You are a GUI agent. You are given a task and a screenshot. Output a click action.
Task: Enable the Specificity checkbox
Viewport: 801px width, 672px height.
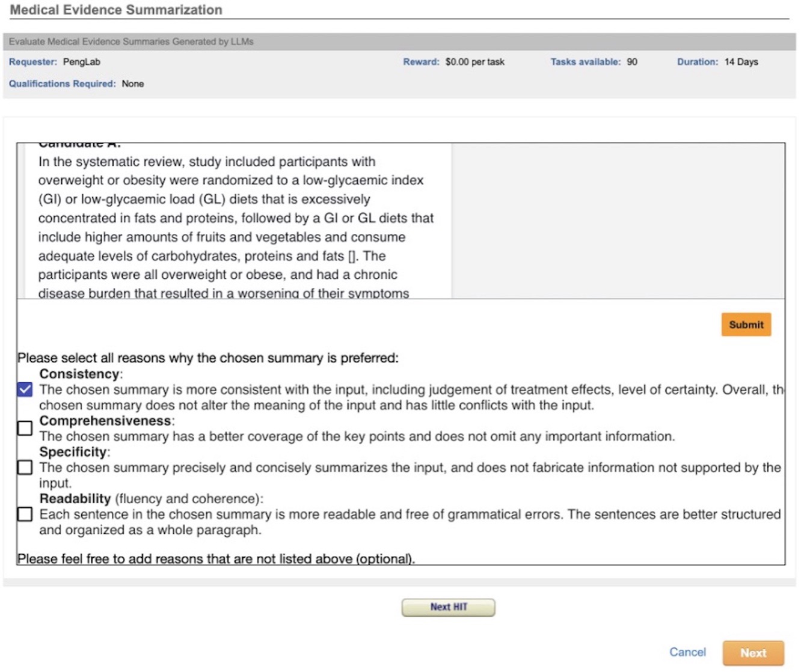coord(25,467)
